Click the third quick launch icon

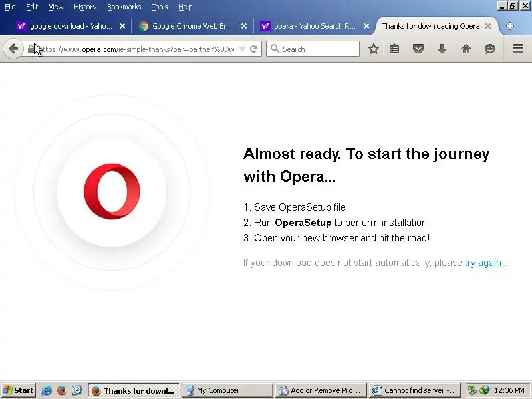pyautogui.click(x=76, y=390)
